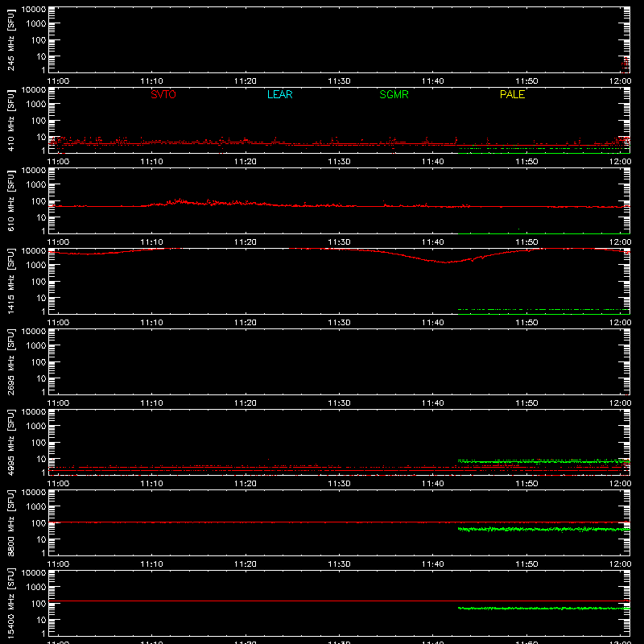
Task: Click the yellow PALE station legend label
Action: point(512,94)
